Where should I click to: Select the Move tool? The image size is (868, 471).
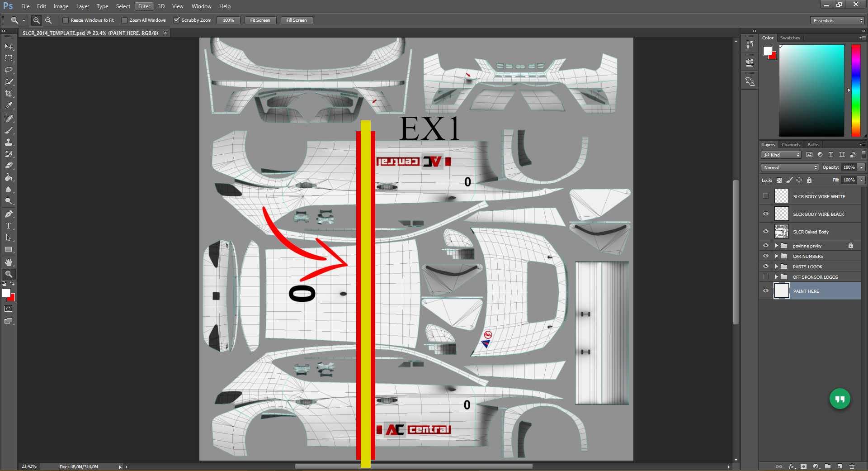coord(9,47)
